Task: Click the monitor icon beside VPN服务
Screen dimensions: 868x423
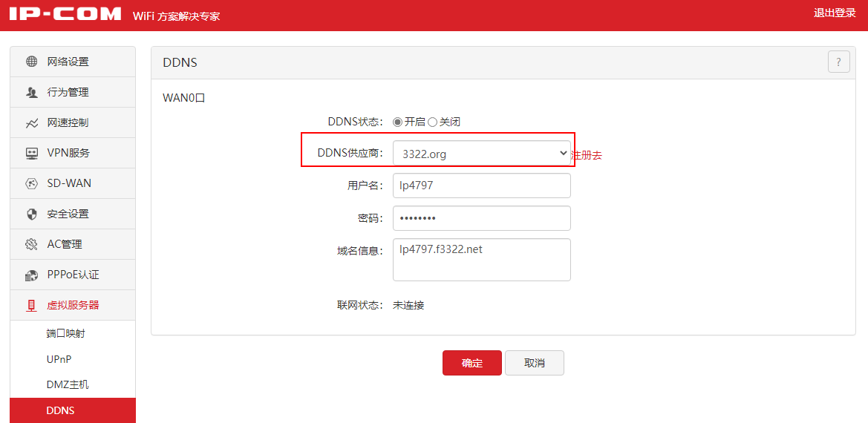Action: tap(32, 153)
